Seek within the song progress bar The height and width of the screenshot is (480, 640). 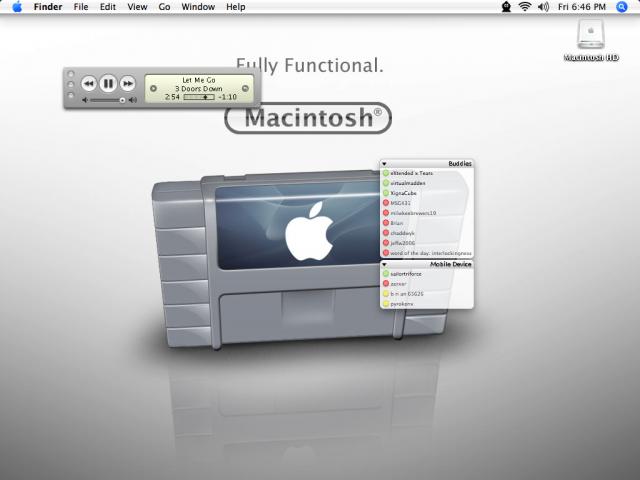(199, 97)
